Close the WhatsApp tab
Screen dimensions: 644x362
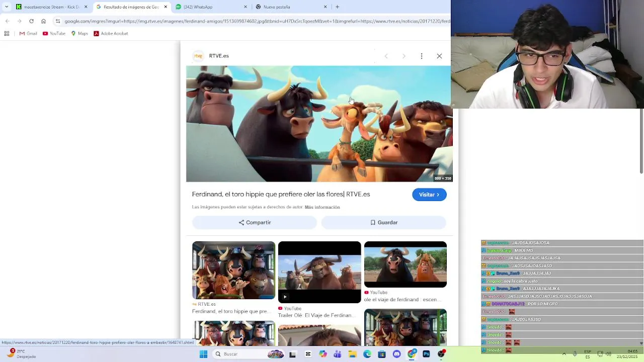246,7
